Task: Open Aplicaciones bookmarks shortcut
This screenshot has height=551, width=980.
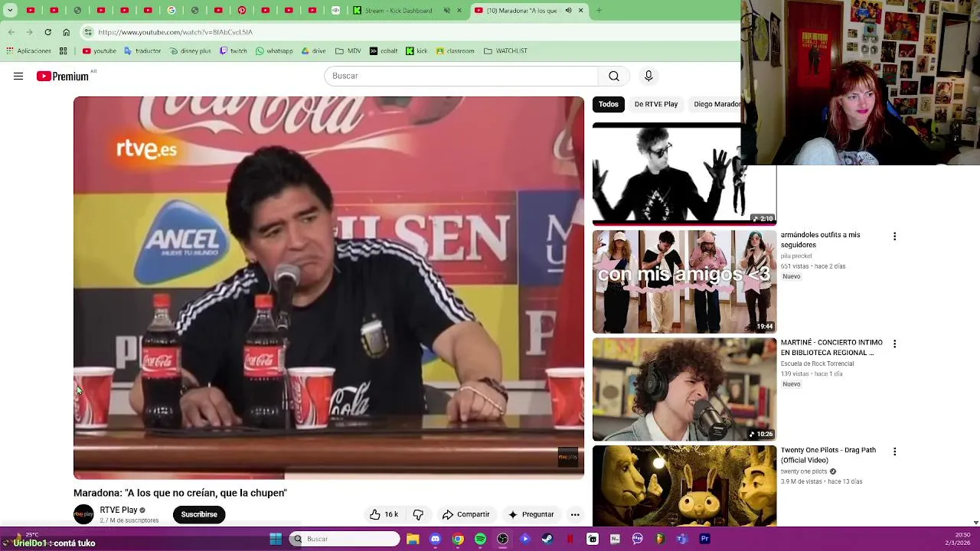Action: pyautogui.click(x=29, y=51)
